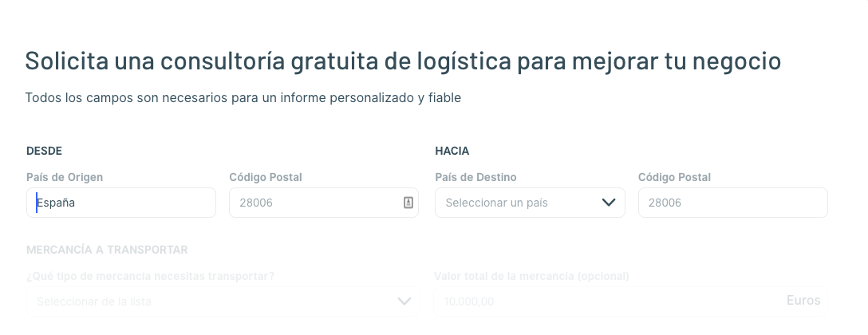Click the Solicita una consultoría gratuita title
Image resolution: width=868 pixels, height=335 pixels.
(403, 61)
